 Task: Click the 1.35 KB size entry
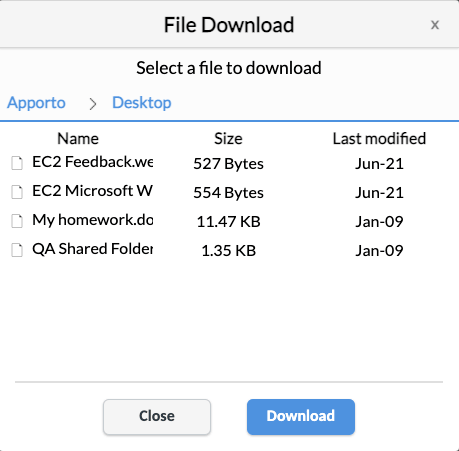229,251
